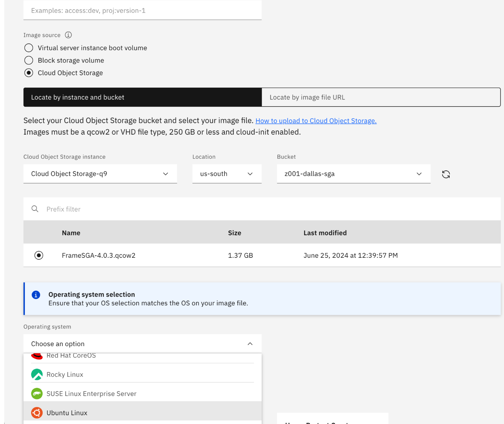Open Cloud Object Storage instance dropdown
This screenshot has width=504, height=424.
(100, 174)
